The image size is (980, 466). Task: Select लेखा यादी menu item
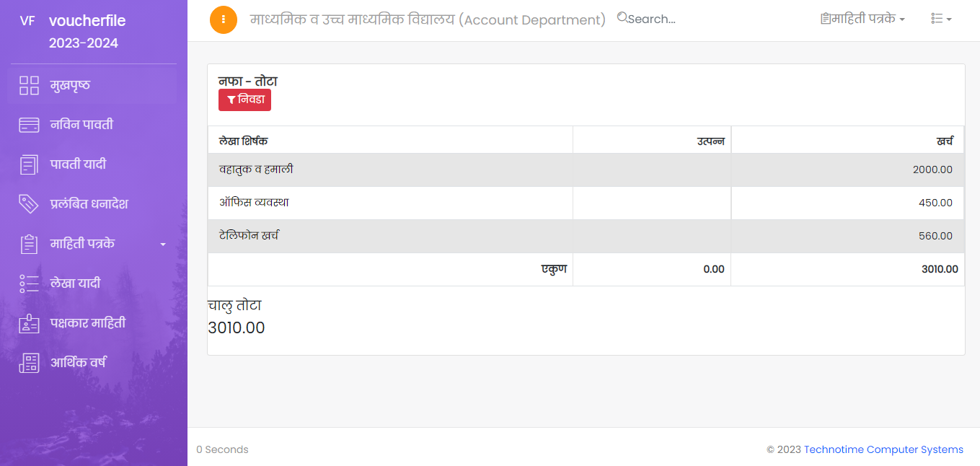click(x=75, y=283)
